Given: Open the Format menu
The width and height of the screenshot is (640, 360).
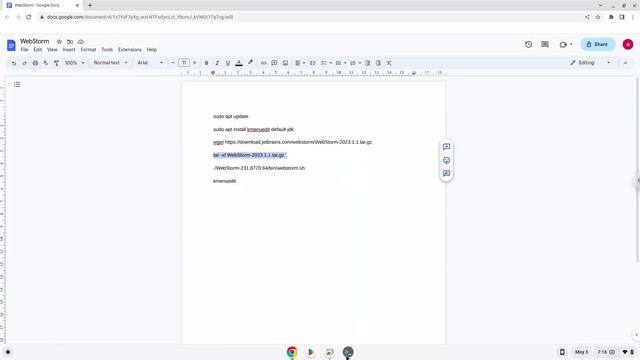Looking at the screenshot, I should [88, 50].
